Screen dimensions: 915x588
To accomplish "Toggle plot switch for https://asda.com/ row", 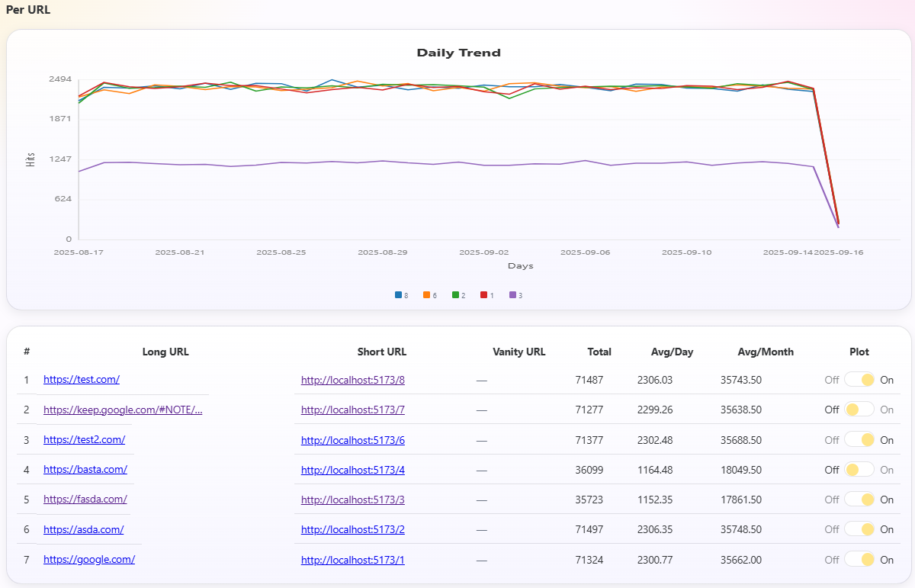I will click(859, 529).
